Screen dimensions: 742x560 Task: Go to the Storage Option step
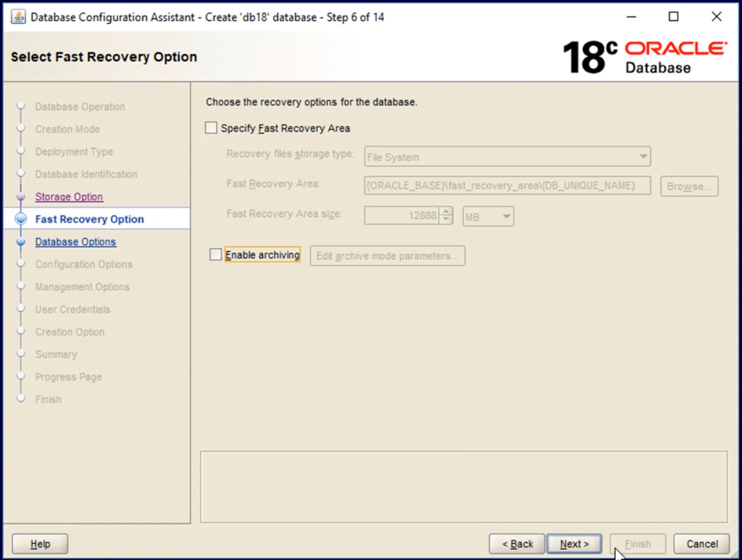click(69, 197)
